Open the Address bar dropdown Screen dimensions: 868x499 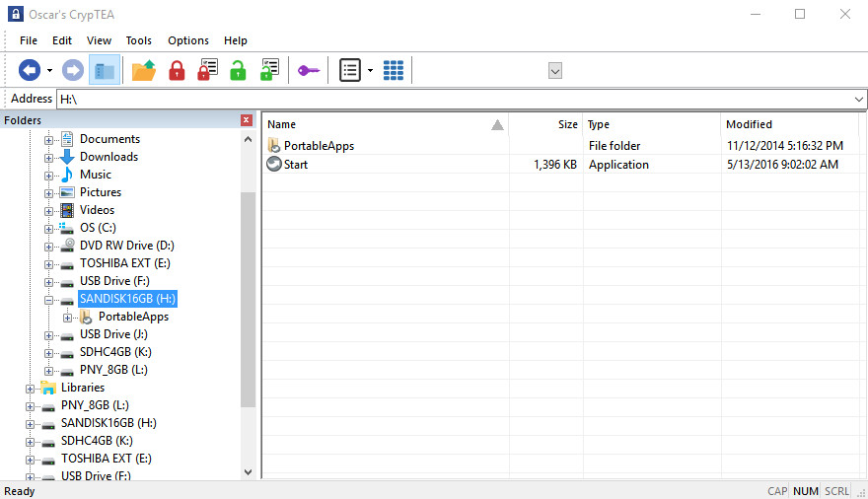pos(858,100)
